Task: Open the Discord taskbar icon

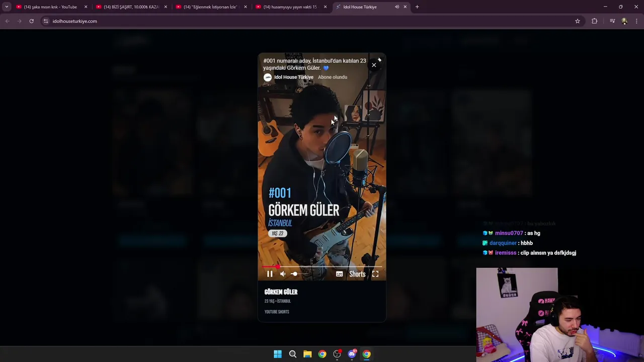Action: pos(352,354)
